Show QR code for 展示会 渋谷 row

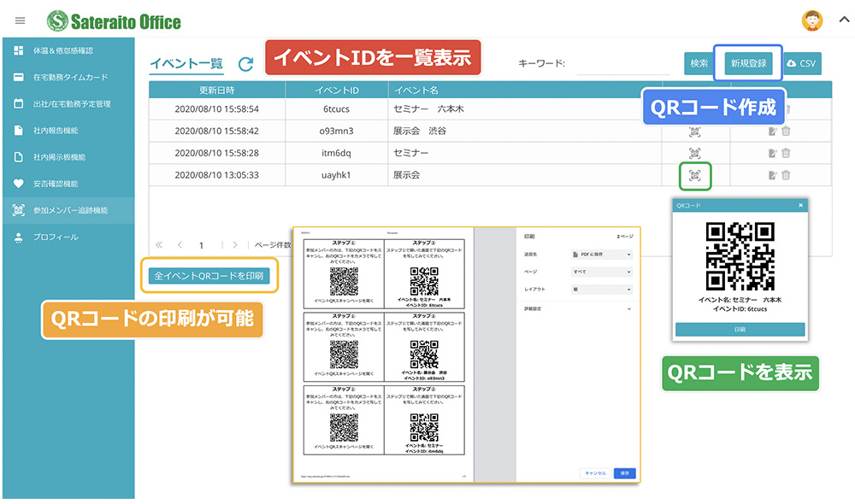pyautogui.click(x=694, y=132)
